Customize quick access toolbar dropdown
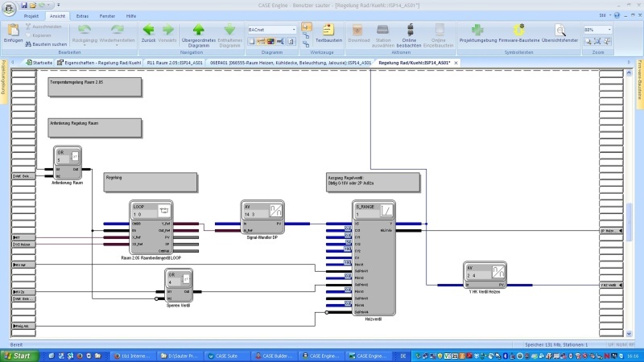This screenshot has height=362, width=644. (58, 5)
